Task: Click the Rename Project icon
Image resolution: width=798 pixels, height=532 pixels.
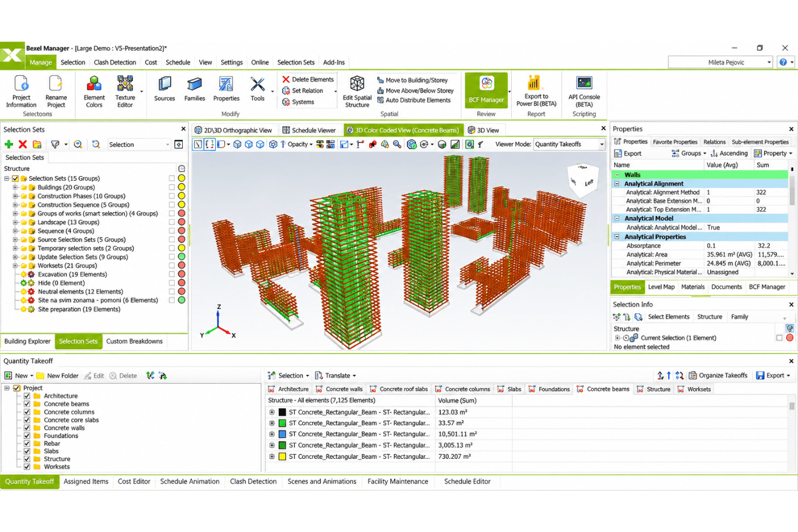Action: point(56,92)
